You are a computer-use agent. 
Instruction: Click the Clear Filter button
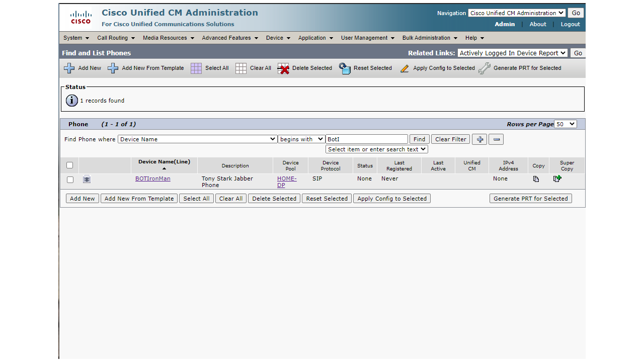[451, 139]
